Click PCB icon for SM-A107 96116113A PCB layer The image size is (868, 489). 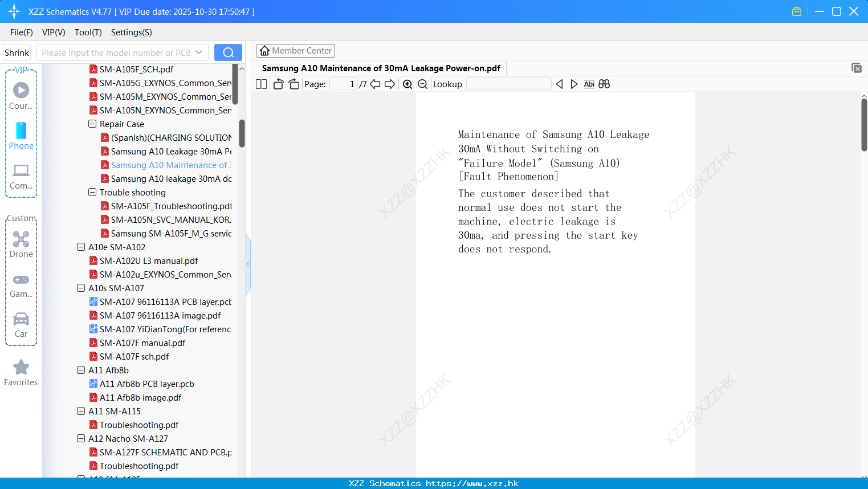(x=93, y=301)
